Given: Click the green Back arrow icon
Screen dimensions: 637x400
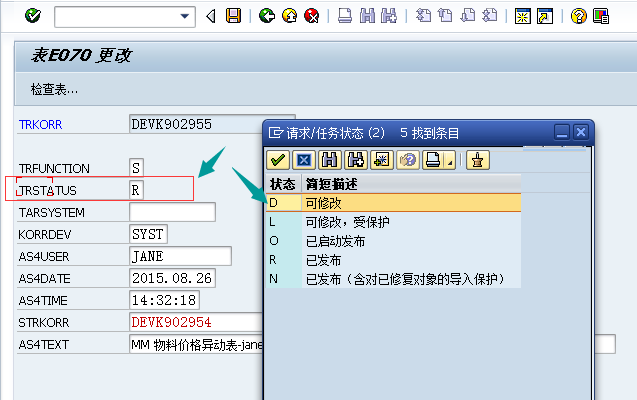Looking at the screenshot, I should click(x=267, y=16).
